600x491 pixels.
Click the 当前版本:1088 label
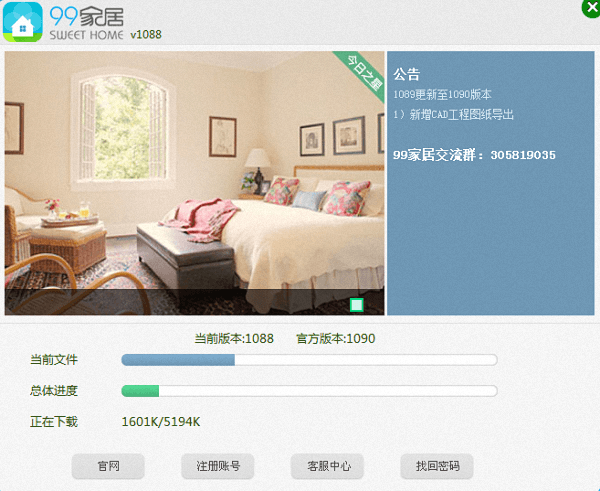pos(234,339)
